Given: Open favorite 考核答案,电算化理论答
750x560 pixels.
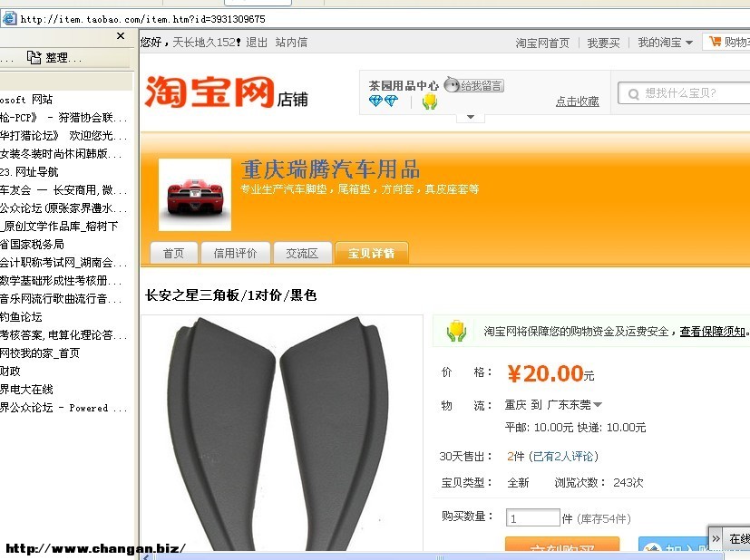Looking at the screenshot, I should click(x=63, y=335).
